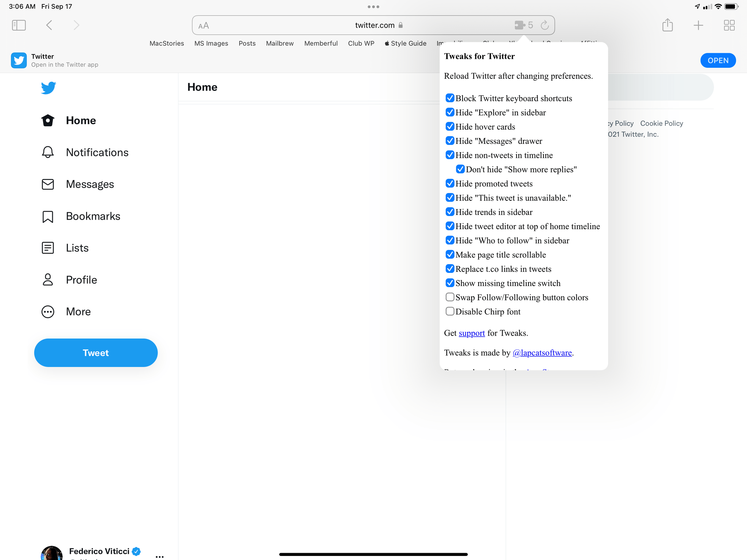Click the blue Tweet button

[96, 353]
